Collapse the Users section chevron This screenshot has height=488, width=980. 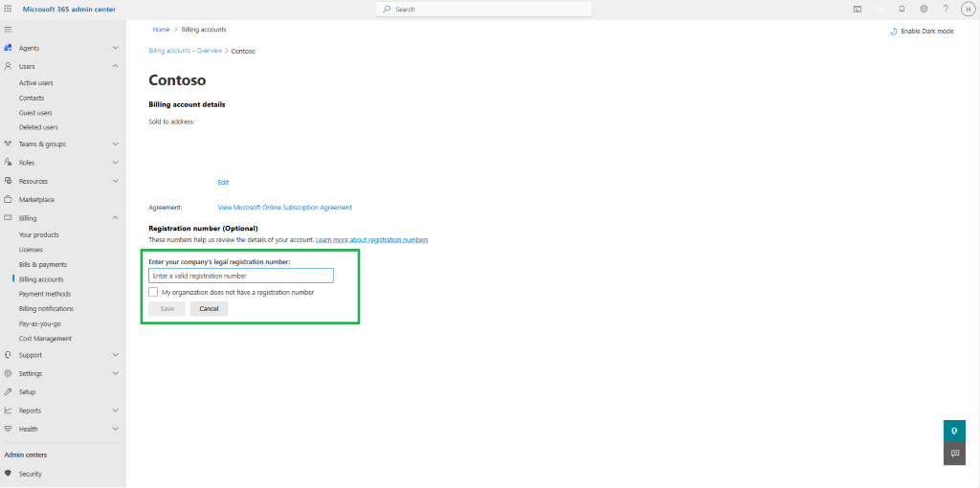tap(115, 66)
